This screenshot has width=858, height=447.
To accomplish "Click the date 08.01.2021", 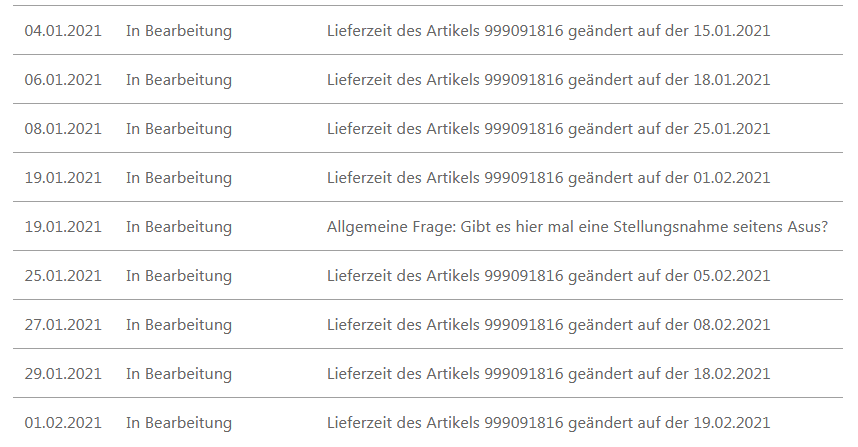I will (x=63, y=129).
